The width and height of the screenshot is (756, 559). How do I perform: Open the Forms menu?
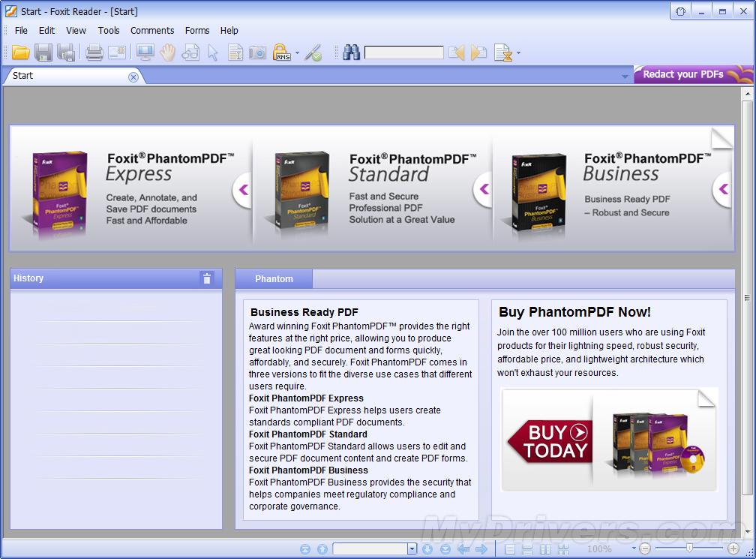pos(197,31)
